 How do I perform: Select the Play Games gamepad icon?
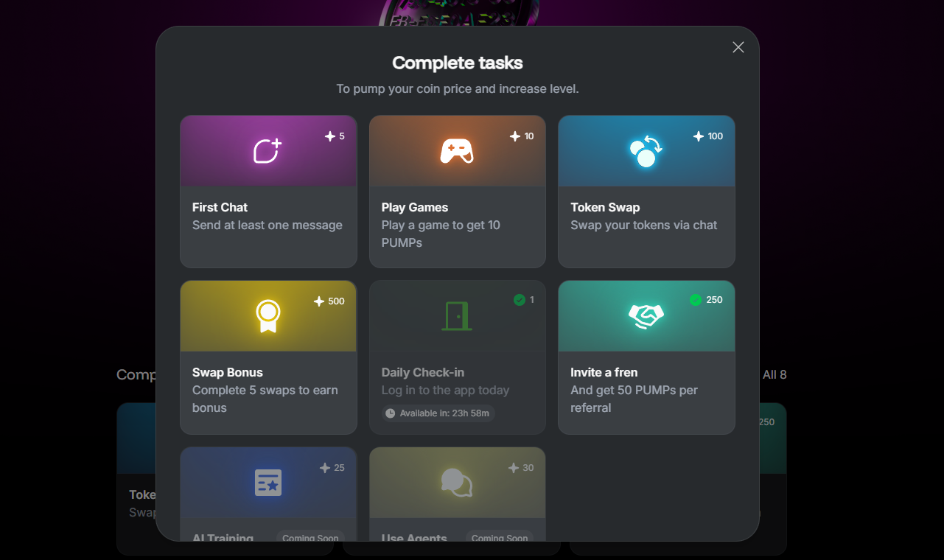tap(457, 150)
